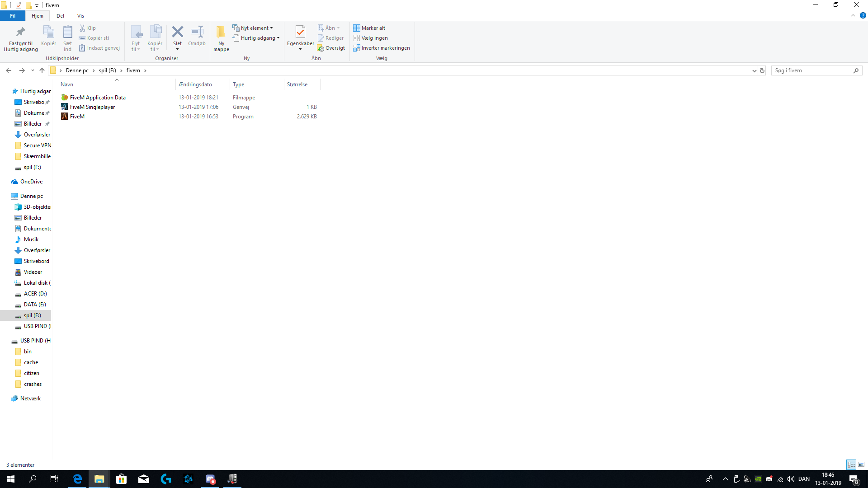Switch to the Vis ribbon tab
This screenshot has height=488, width=868.
pos(80,16)
